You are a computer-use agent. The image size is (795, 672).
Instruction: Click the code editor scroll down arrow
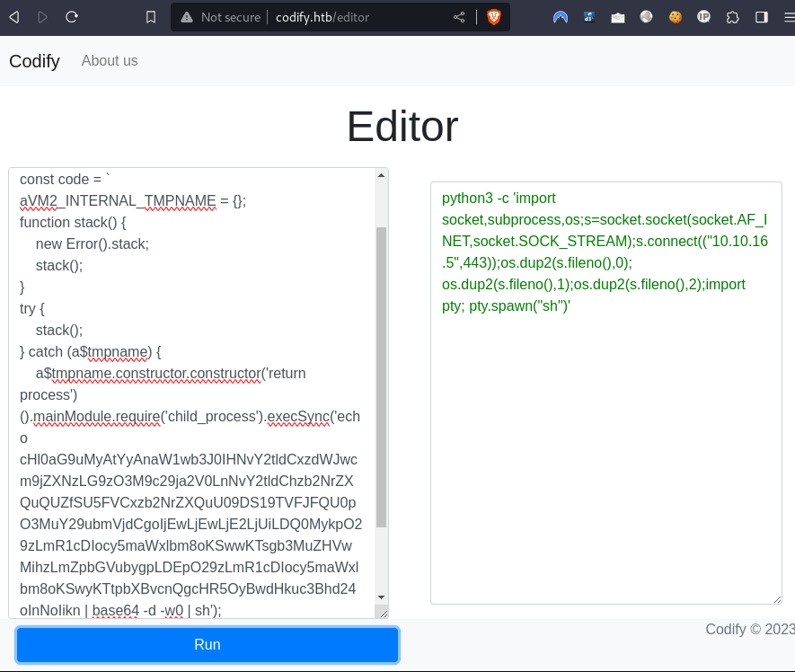click(381, 597)
